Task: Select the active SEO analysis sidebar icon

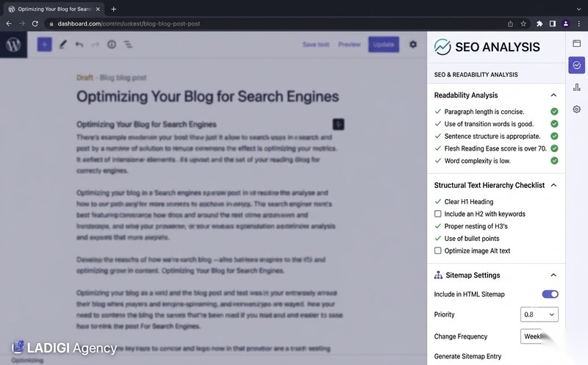Action: pos(577,65)
